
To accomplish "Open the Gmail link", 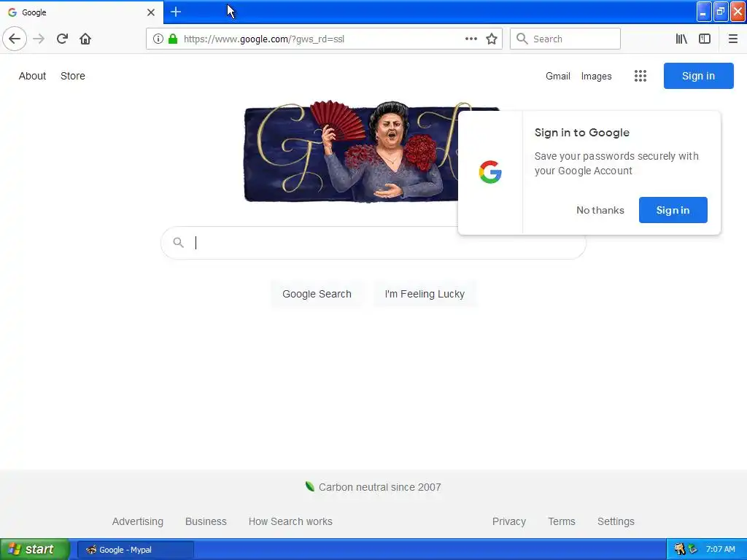I will point(558,76).
